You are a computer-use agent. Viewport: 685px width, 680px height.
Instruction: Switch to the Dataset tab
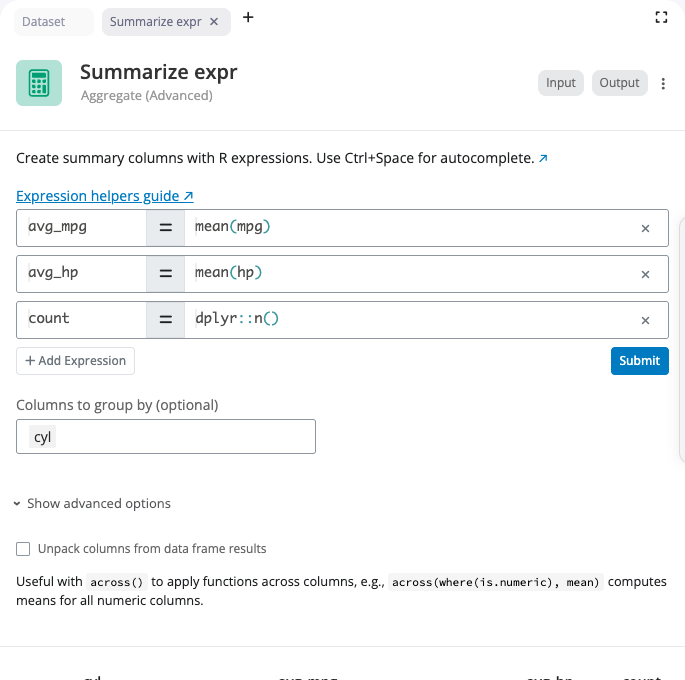(54, 22)
